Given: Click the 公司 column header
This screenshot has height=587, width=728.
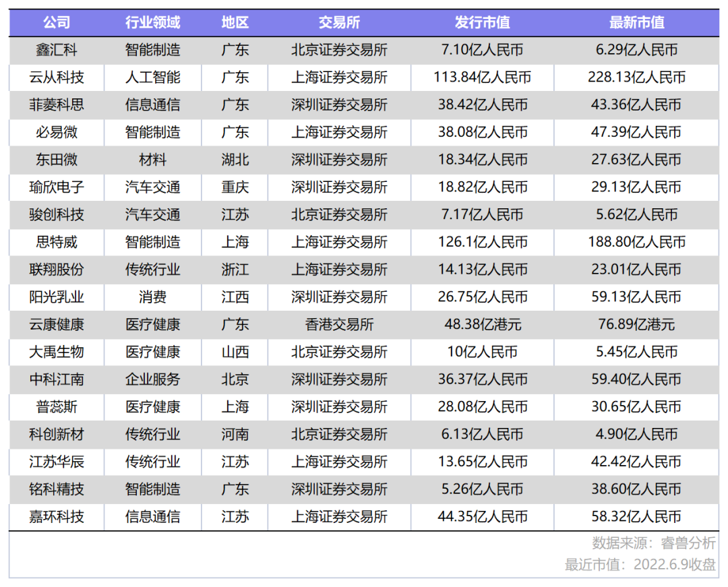Looking at the screenshot, I should (x=57, y=22).
